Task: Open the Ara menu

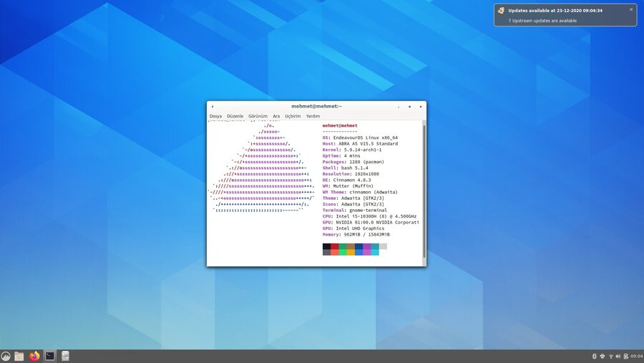Action: [x=276, y=116]
